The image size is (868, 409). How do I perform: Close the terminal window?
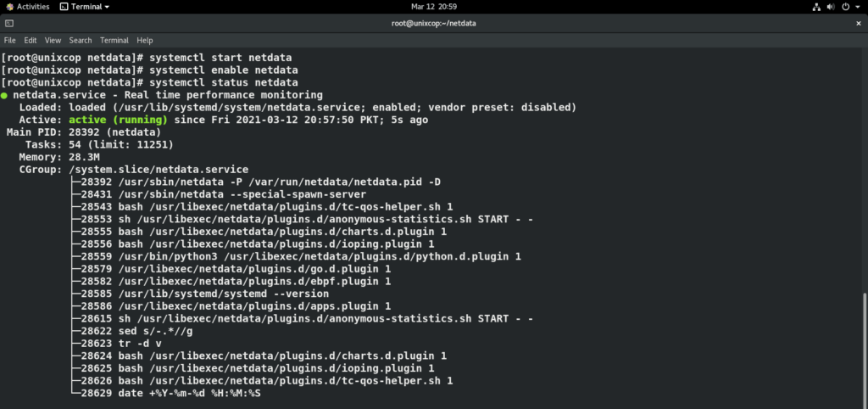point(859,23)
